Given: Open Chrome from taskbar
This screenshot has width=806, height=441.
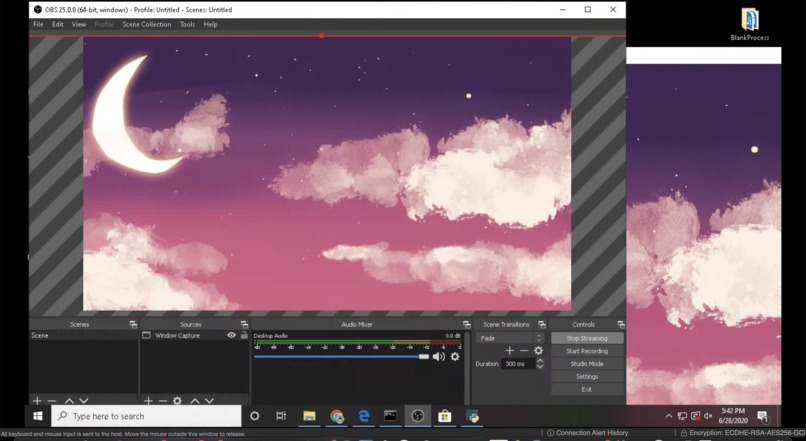Looking at the screenshot, I should [337, 416].
